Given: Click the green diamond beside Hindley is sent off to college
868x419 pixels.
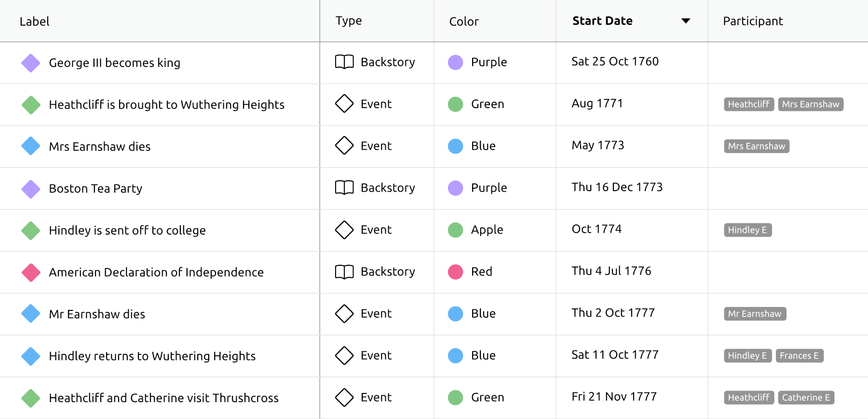Looking at the screenshot, I should (x=31, y=231).
